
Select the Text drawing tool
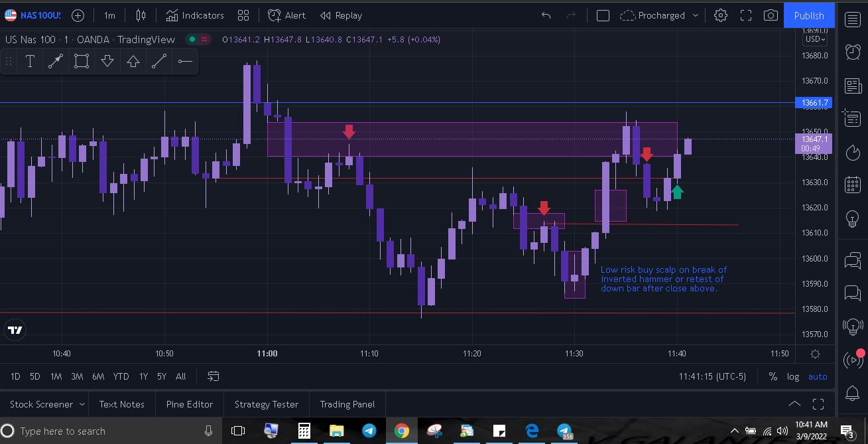tap(30, 62)
